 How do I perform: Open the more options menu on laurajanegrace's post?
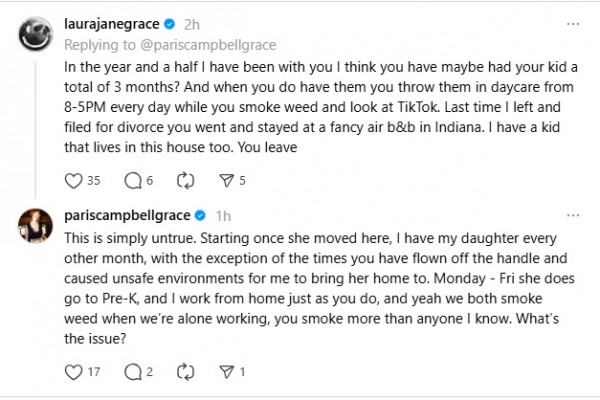pos(572,23)
